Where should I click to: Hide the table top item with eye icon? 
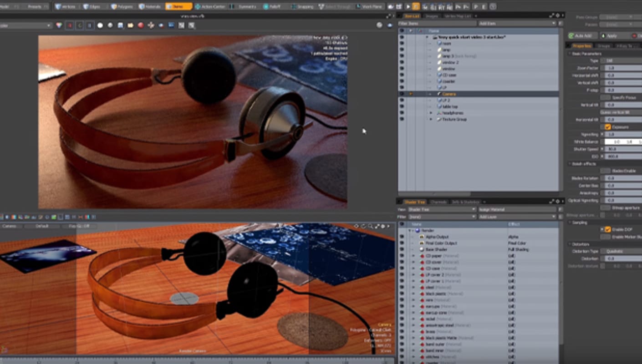402,106
